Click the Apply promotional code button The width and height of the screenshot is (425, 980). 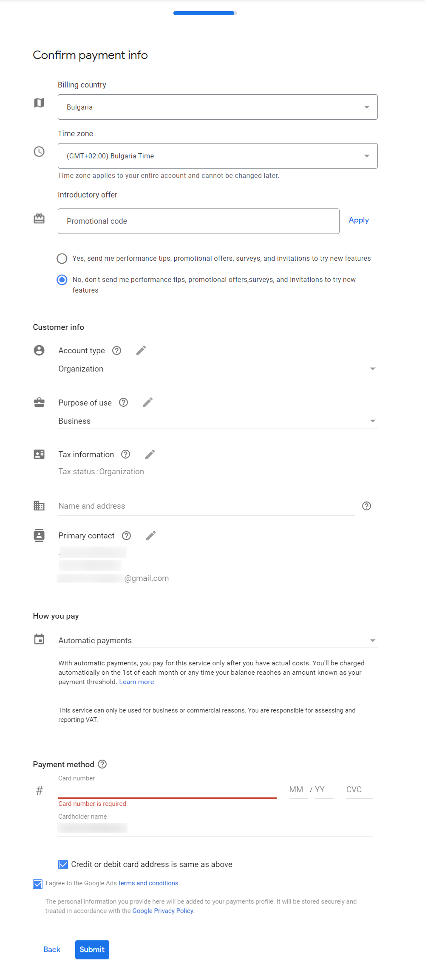(x=359, y=220)
